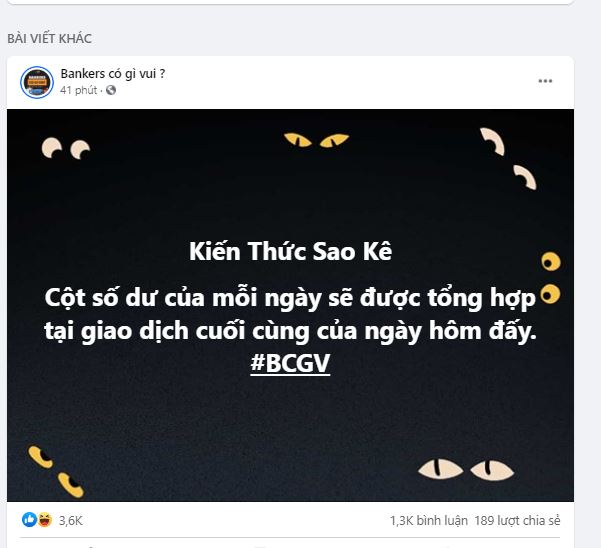This screenshot has width=601, height=548.
Task: Click the slanted cream eyes at image top right
Action: click(x=508, y=159)
